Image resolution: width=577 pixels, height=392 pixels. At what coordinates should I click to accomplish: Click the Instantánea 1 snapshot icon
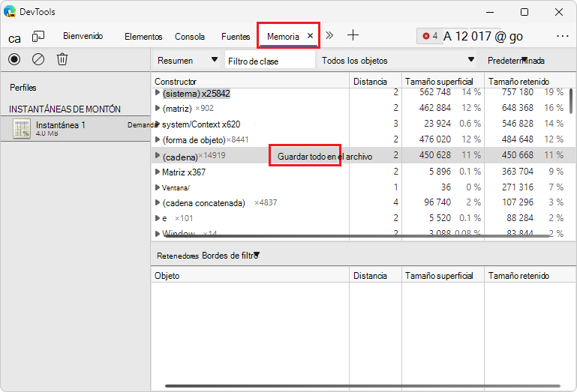coord(21,129)
